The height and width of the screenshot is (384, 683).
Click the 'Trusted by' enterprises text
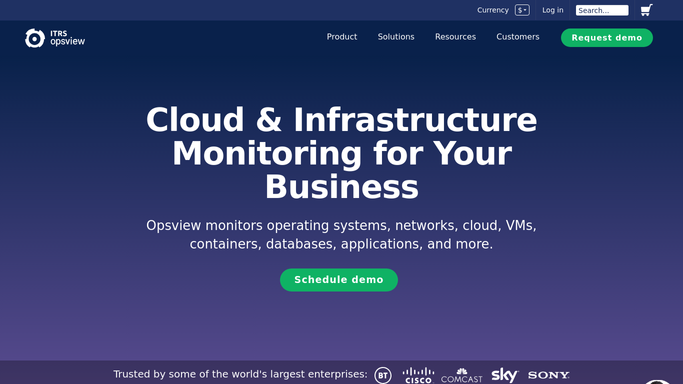[240, 374]
